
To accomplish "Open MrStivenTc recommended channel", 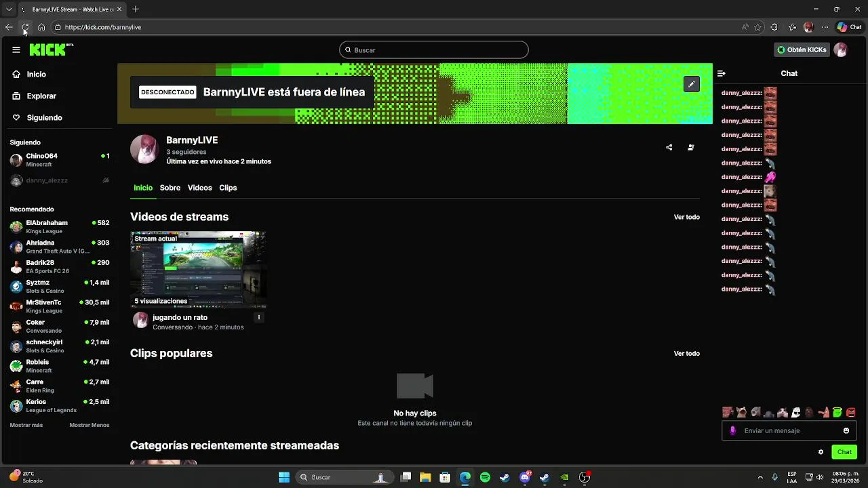I will pyautogui.click(x=60, y=306).
